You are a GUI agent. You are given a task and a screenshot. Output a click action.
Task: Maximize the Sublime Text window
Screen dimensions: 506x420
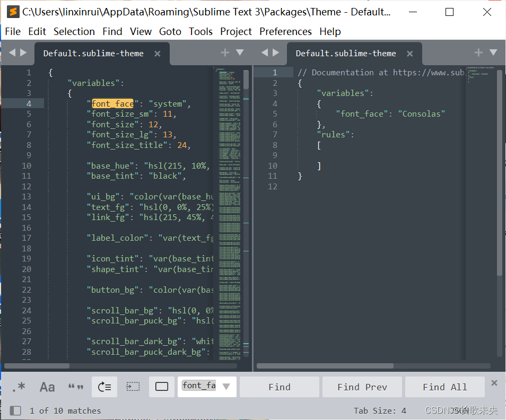click(x=450, y=12)
